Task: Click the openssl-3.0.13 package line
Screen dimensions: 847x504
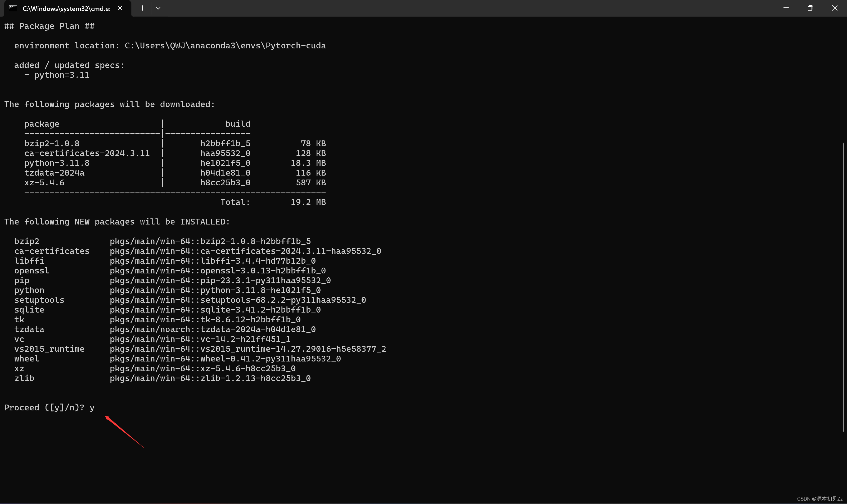Action: click(x=218, y=271)
